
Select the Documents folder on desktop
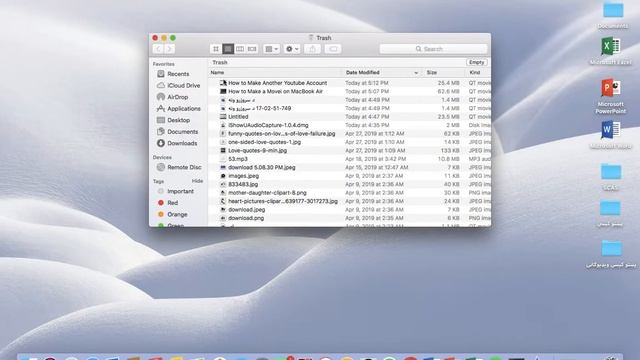pos(613,14)
